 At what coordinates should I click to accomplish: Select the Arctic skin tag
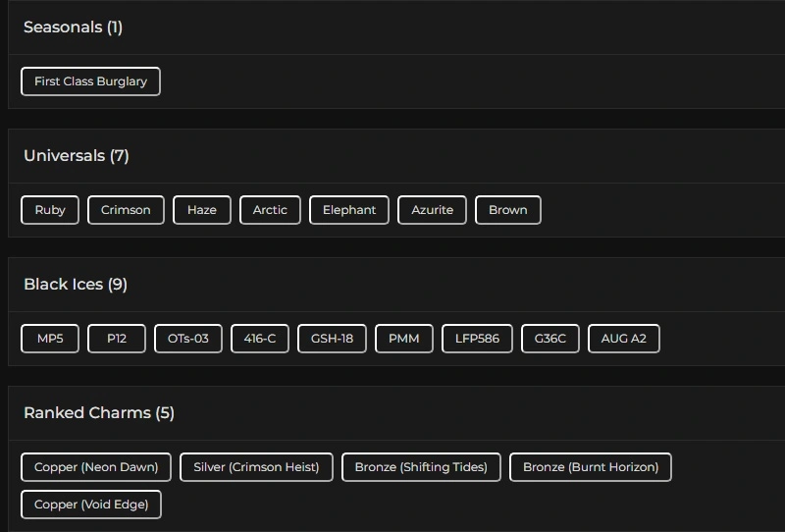270,210
